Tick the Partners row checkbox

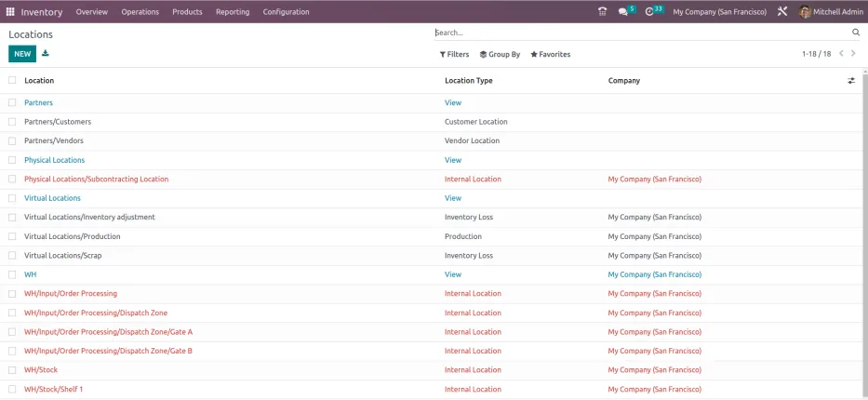tap(12, 102)
